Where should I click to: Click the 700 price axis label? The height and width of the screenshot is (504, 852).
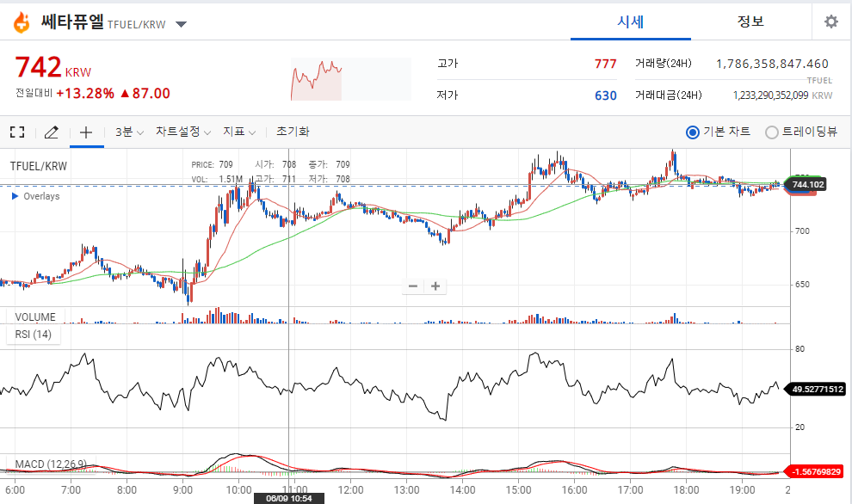point(802,231)
